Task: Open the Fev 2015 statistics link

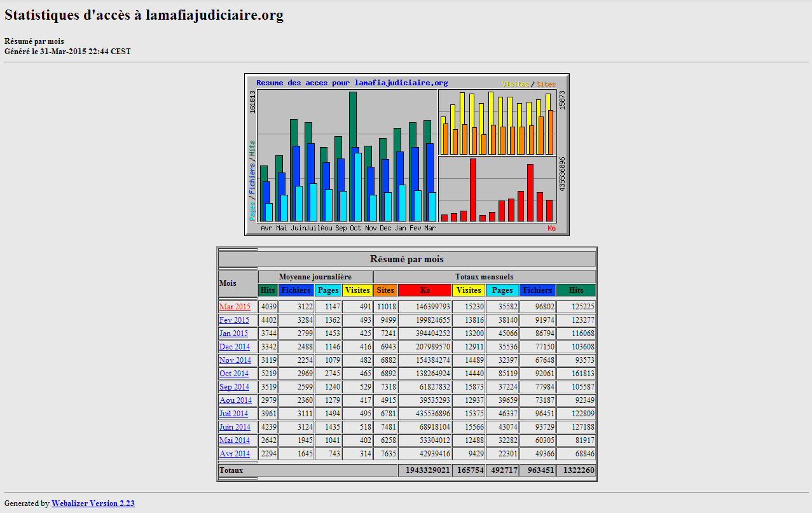Action: click(x=234, y=320)
